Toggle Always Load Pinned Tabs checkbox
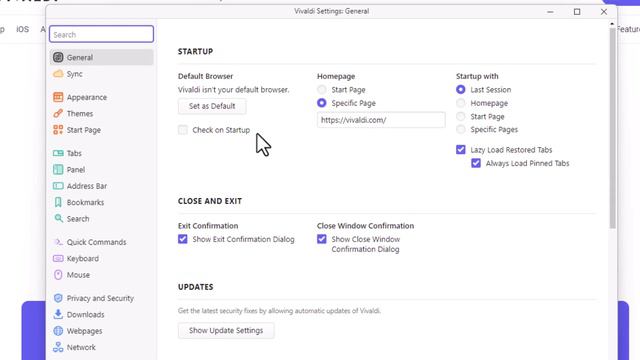The width and height of the screenshot is (640, 360). click(x=476, y=163)
